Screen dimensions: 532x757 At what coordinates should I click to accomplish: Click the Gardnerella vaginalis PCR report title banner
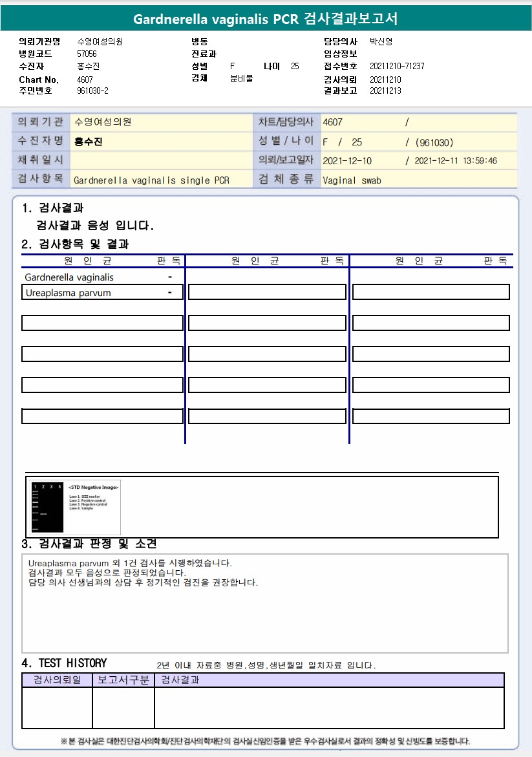coord(266,19)
